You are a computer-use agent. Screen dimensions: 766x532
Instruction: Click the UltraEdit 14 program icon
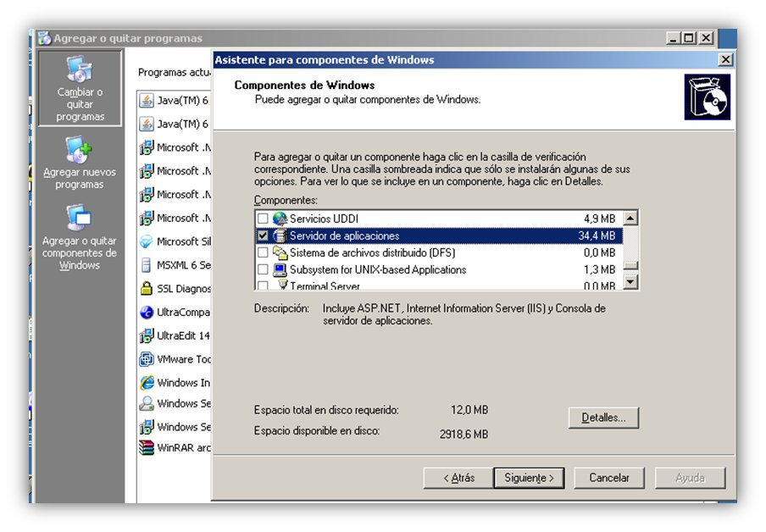point(147,335)
